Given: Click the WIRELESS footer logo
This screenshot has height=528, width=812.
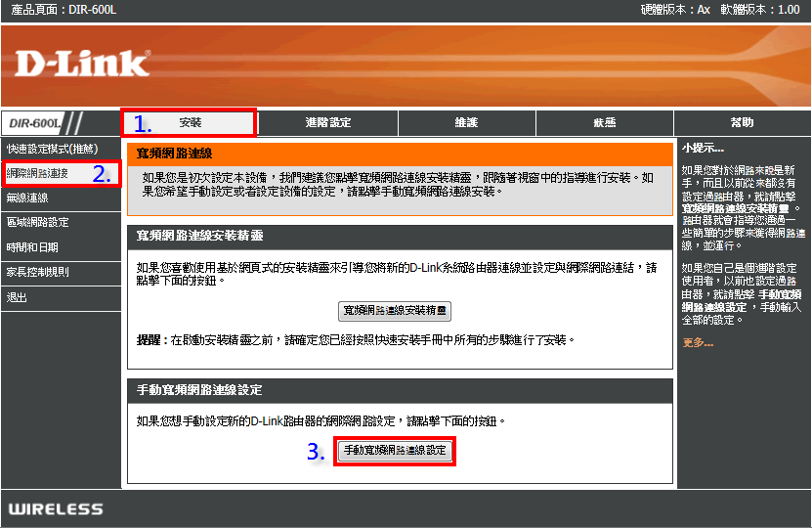Looking at the screenshot, I should click(56, 509).
